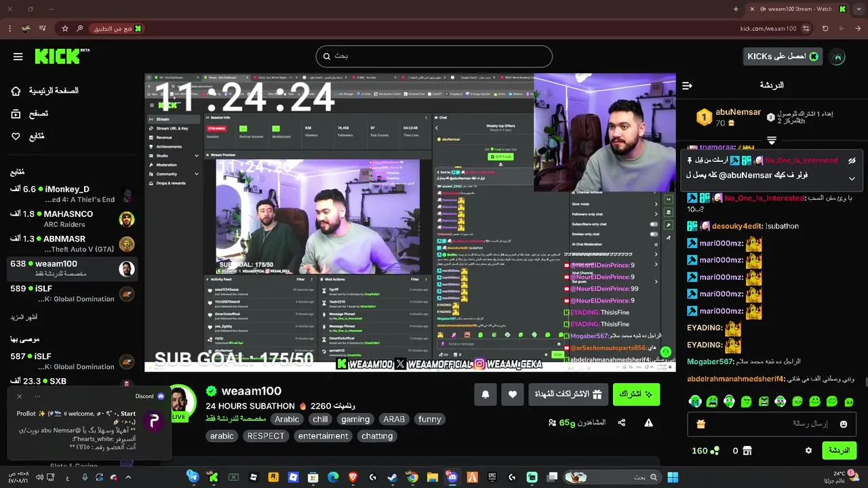Click the 160 channel points balance
Image resolution: width=868 pixels, height=488 pixels.
click(x=705, y=451)
